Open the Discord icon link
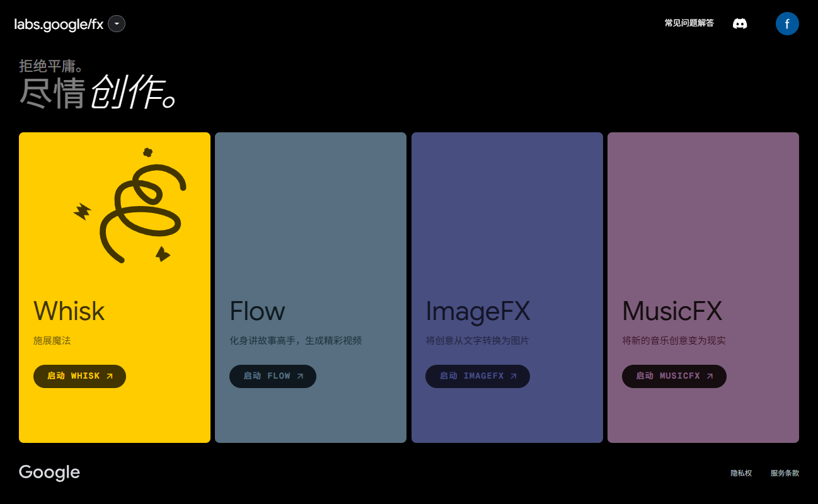 (740, 24)
